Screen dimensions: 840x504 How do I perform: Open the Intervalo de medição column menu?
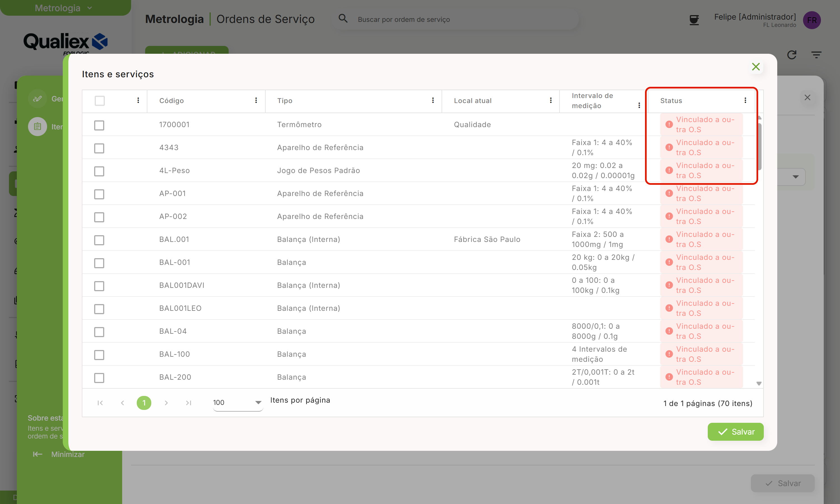[x=639, y=105]
